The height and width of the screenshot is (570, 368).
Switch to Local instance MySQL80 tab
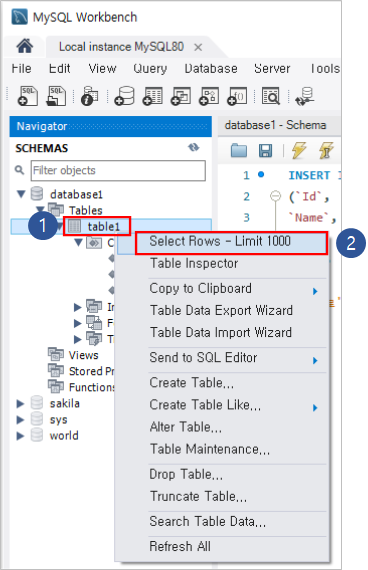click(121, 47)
